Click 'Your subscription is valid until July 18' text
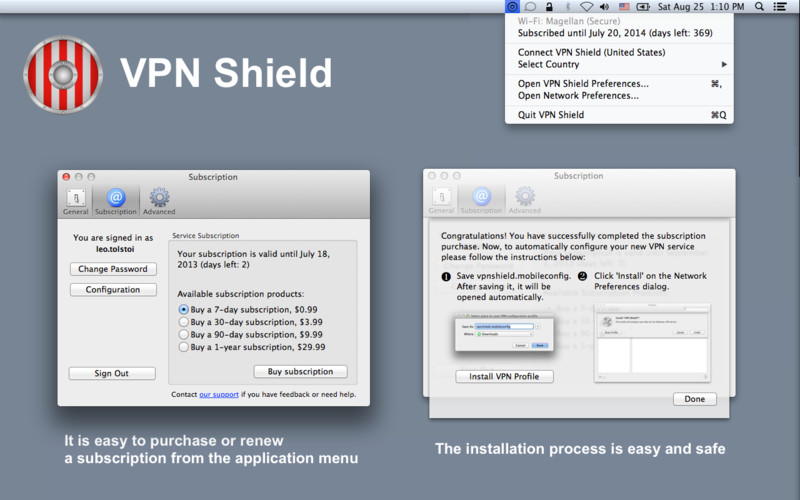The image size is (800, 500). (x=254, y=259)
